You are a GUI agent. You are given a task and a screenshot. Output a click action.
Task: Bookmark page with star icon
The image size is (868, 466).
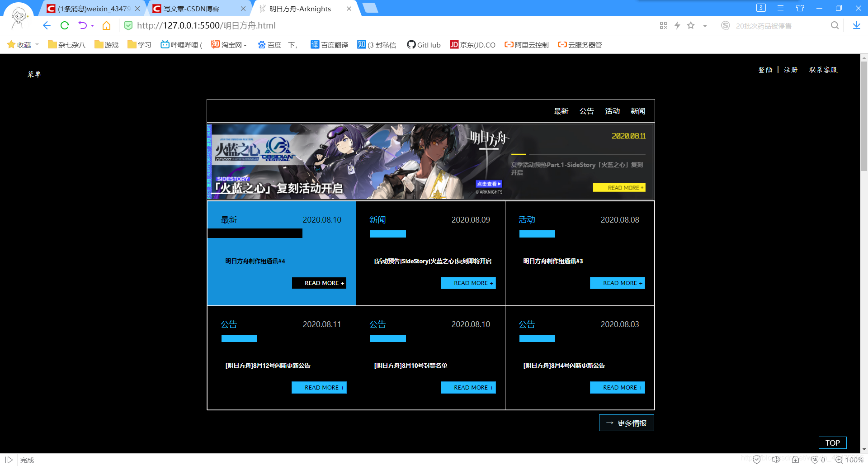coord(691,26)
